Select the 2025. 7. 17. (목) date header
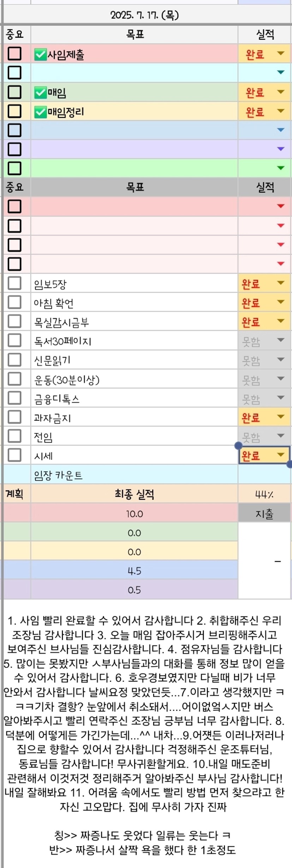The image size is (292, 868). tap(145, 15)
